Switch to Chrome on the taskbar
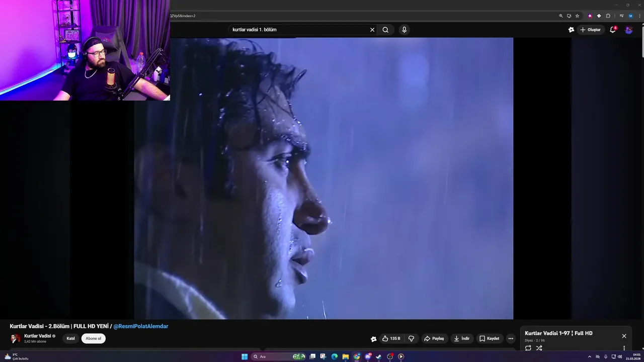Viewport: 644px width, 362px height. point(357,356)
